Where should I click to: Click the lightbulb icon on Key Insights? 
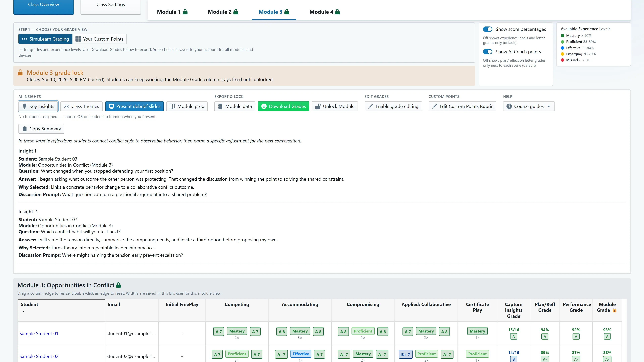click(x=24, y=106)
